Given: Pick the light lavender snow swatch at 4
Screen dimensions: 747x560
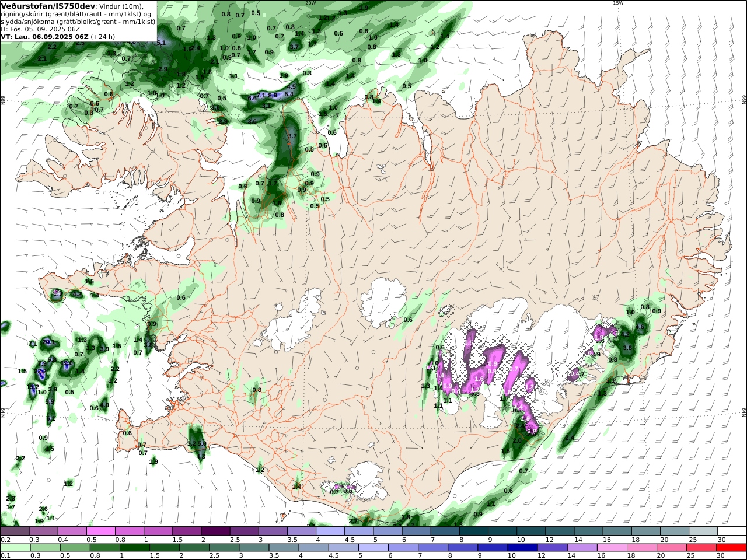Looking at the screenshot, I should click(x=330, y=531).
